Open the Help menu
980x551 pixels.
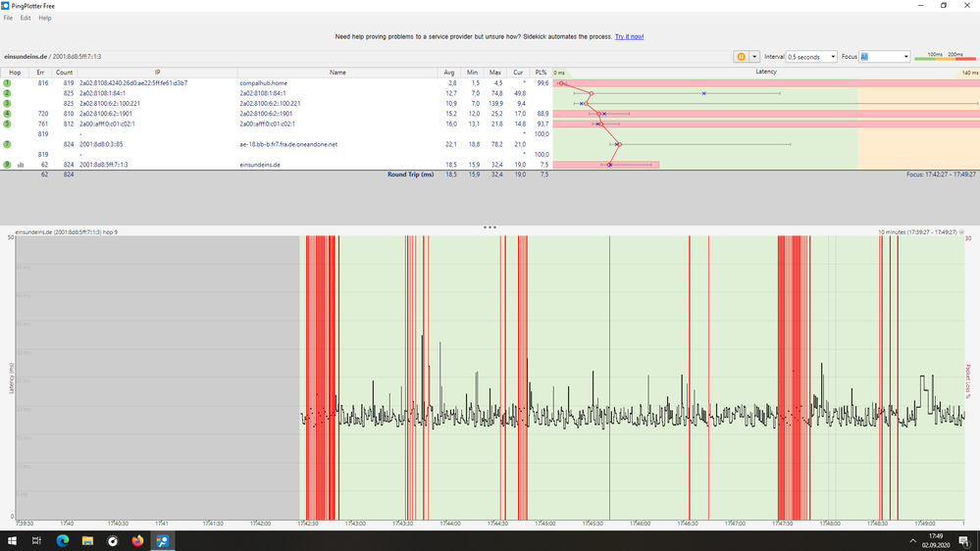[45, 18]
